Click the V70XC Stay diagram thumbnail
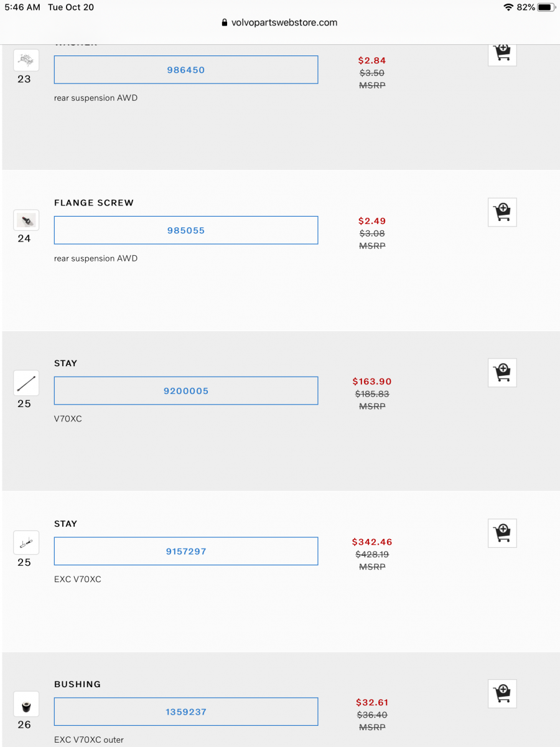 [x=26, y=383]
